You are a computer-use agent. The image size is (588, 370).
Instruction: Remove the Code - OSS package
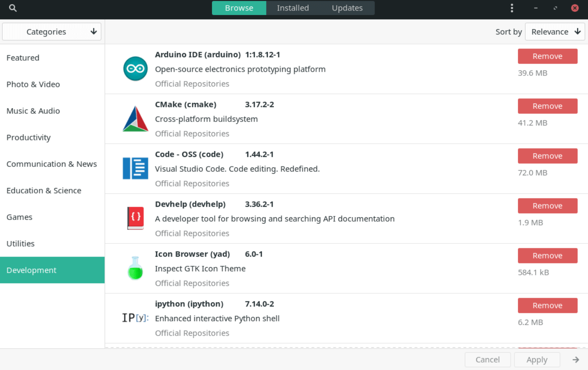(x=548, y=156)
